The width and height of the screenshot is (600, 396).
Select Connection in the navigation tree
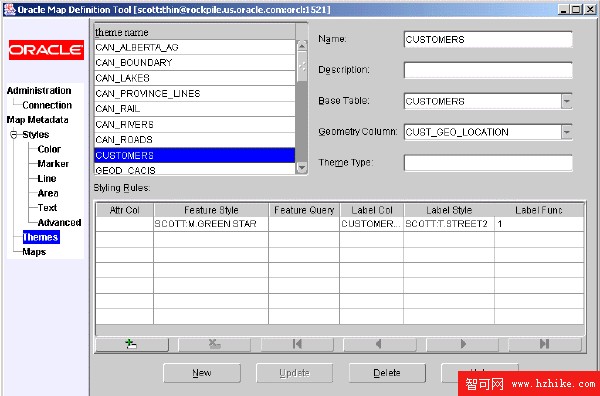(47, 105)
